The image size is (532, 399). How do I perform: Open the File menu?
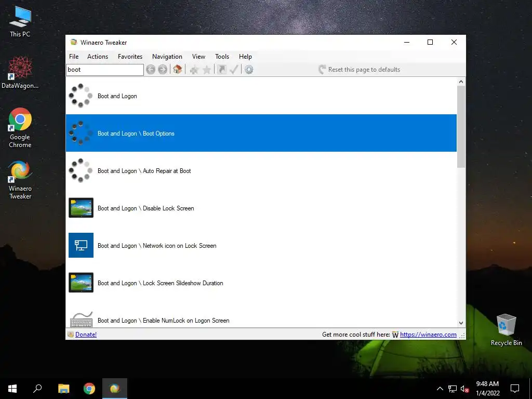74,57
